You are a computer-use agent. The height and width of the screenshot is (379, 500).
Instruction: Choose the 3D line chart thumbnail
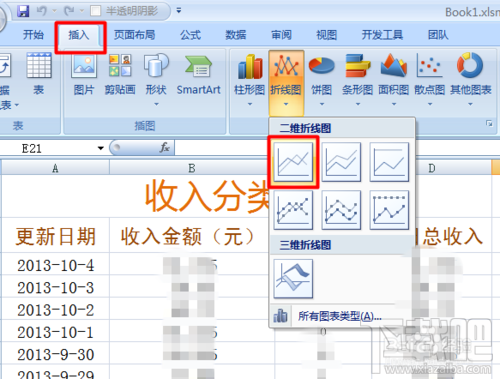pyautogui.click(x=293, y=279)
